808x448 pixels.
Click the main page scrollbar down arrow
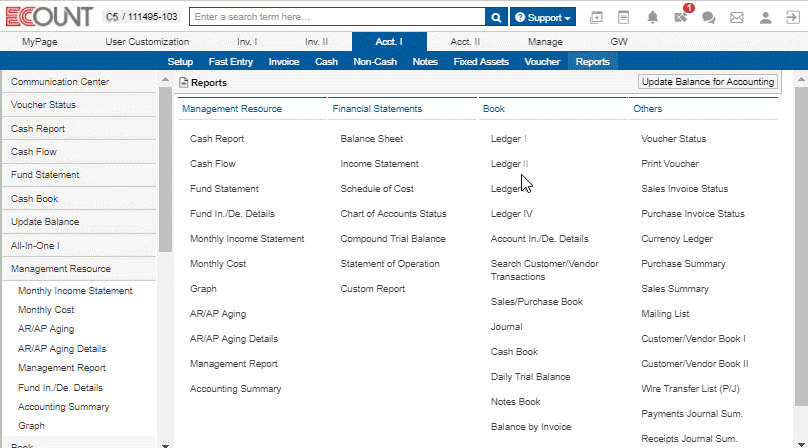[x=801, y=444]
